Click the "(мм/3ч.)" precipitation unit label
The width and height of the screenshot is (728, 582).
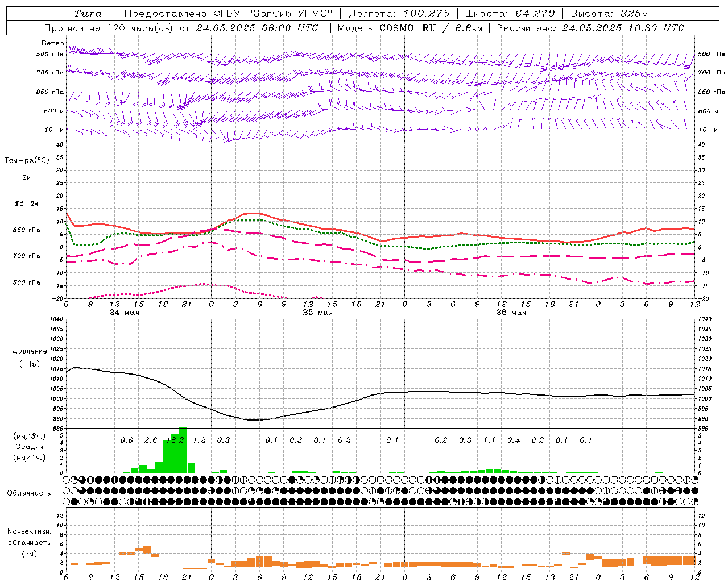coord(28,436)
